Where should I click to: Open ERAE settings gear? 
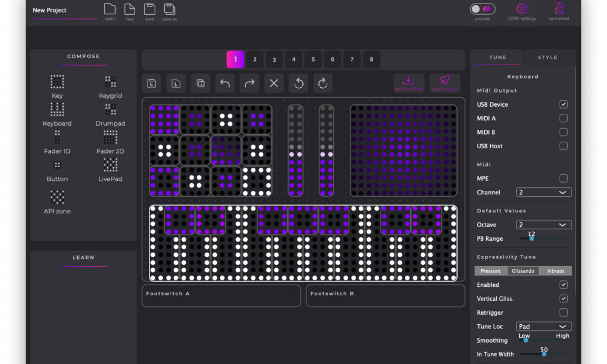pyautogui.click(x=522, y=9)
